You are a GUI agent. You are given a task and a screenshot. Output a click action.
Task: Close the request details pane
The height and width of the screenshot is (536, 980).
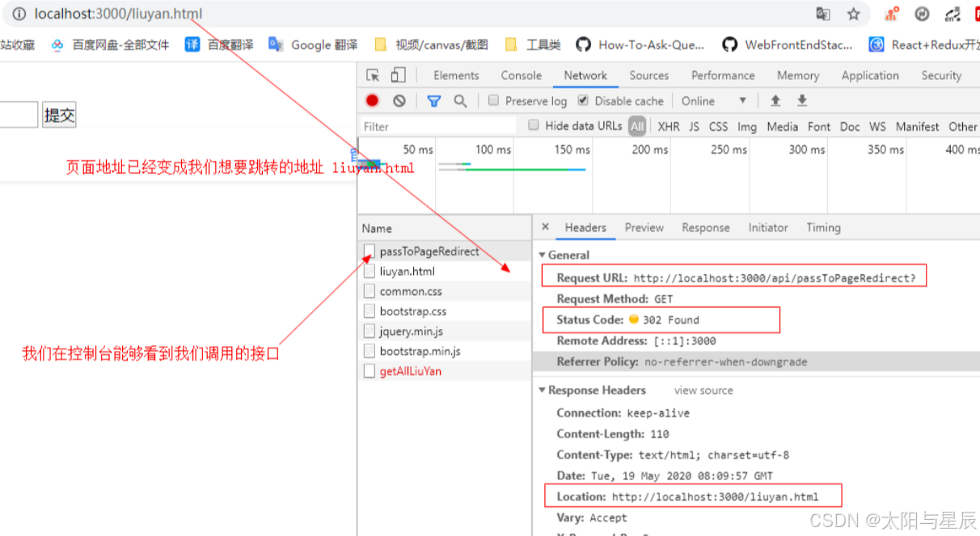pyautogui.click(x=545, y=227)
